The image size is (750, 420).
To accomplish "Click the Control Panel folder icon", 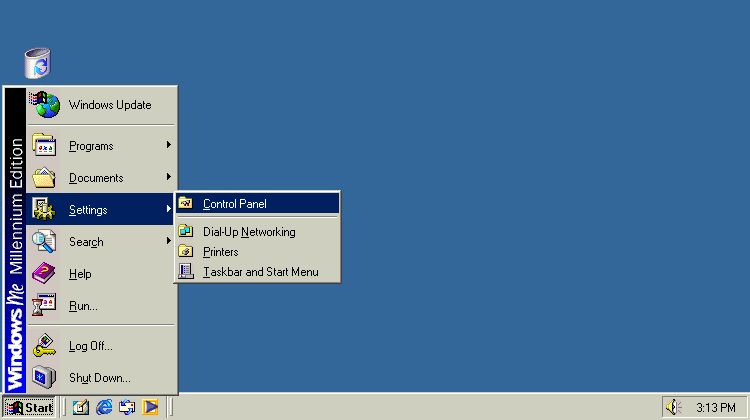I will coord(186,204).
